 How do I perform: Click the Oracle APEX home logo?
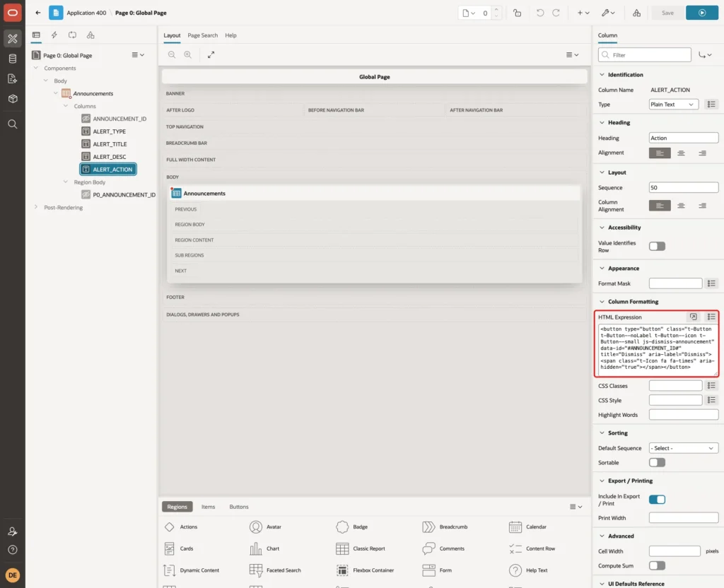click(13, 13)
